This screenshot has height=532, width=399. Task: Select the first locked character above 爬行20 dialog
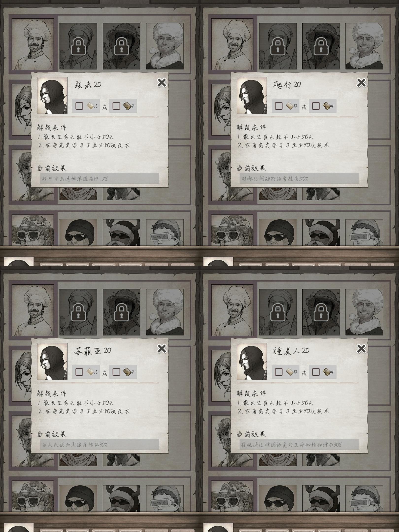click(278, 46)
